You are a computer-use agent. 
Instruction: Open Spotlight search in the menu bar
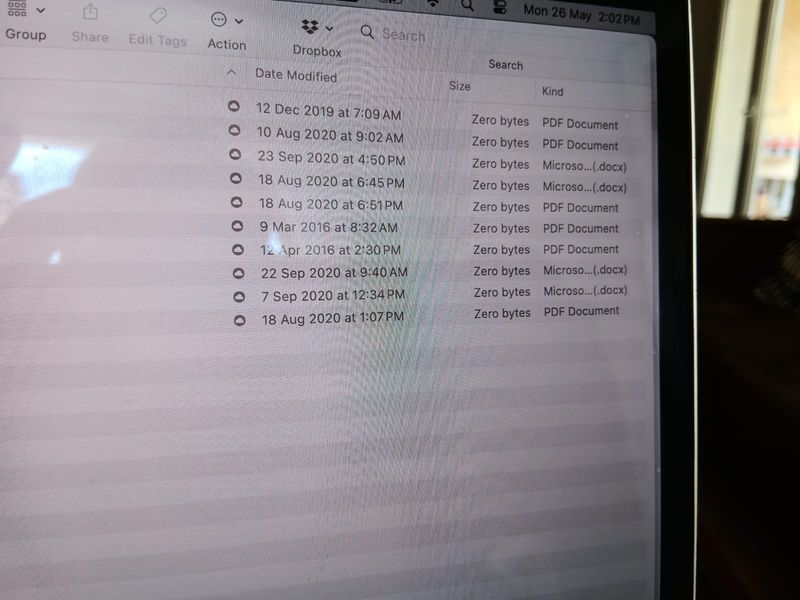(467, 5)
